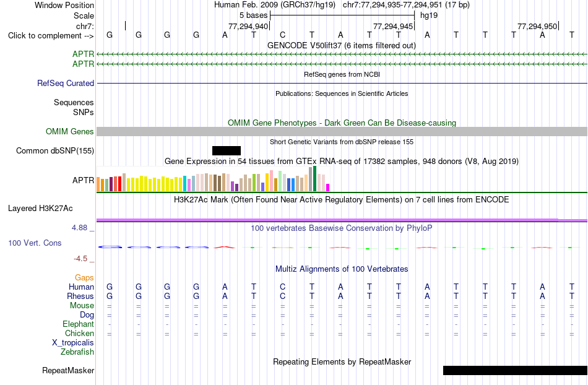Click the hg19 label beside the scale bar
Image resolution: width=588 pixels, height=385 pixels.
[429, 15]
